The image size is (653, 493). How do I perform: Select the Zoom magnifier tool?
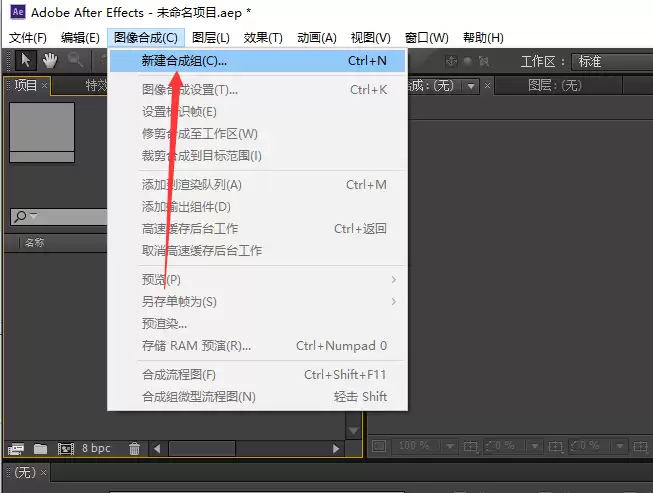point(75,61)
